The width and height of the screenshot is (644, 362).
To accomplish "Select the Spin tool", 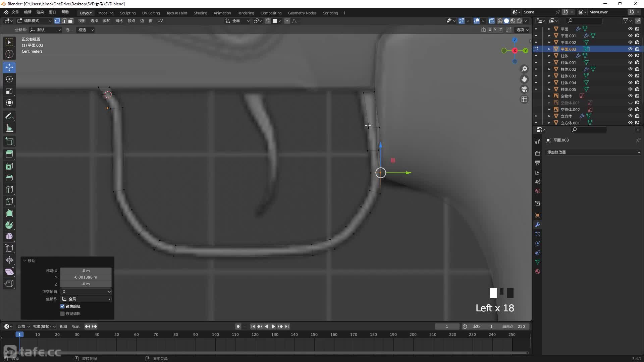I will [9, 225].
